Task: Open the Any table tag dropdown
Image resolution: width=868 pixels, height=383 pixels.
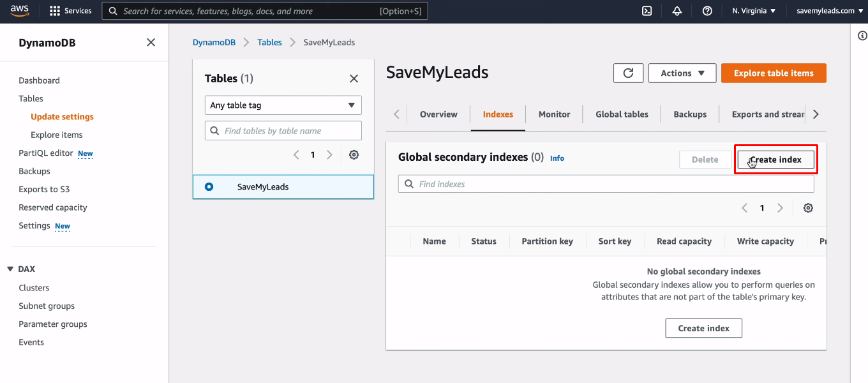Action: click(283, 105)
